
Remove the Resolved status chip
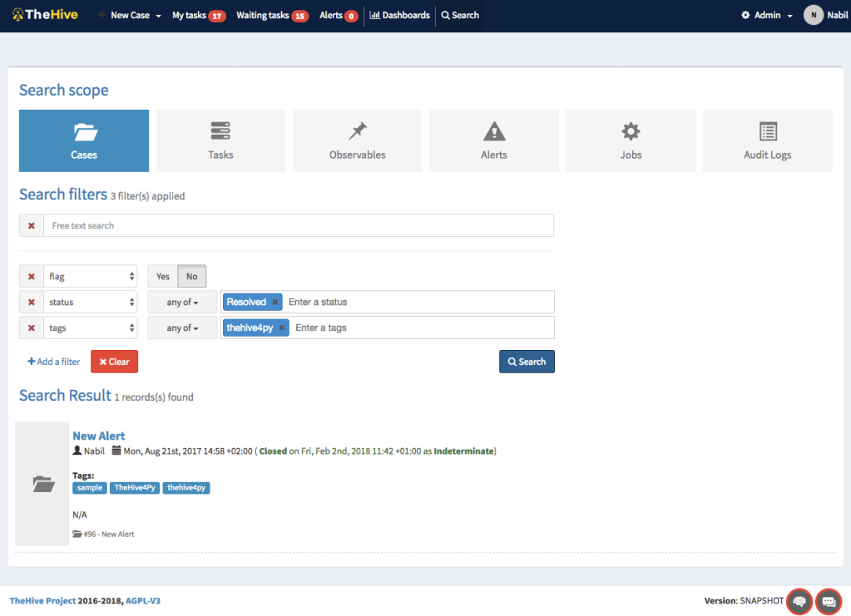[x=275, y=302]
